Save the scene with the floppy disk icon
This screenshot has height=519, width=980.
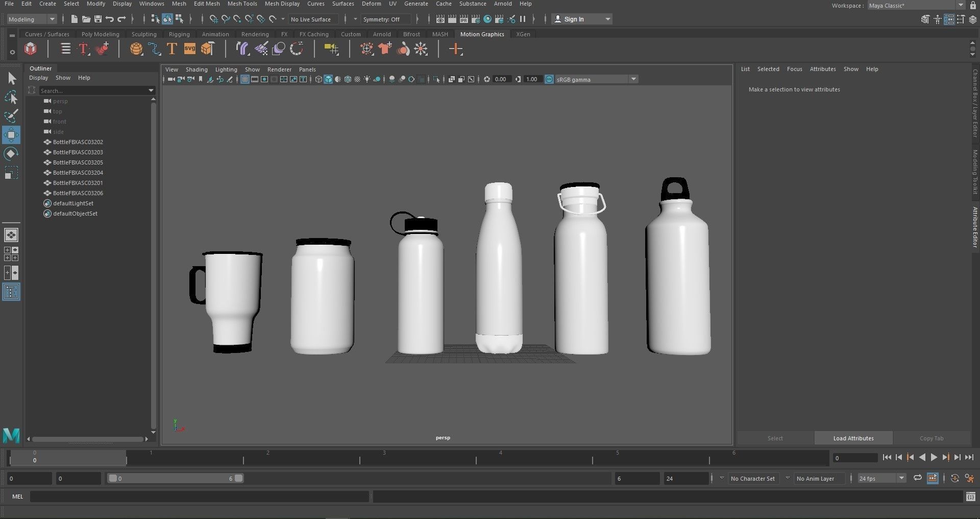pyautogui.click(x=98, y=19)
